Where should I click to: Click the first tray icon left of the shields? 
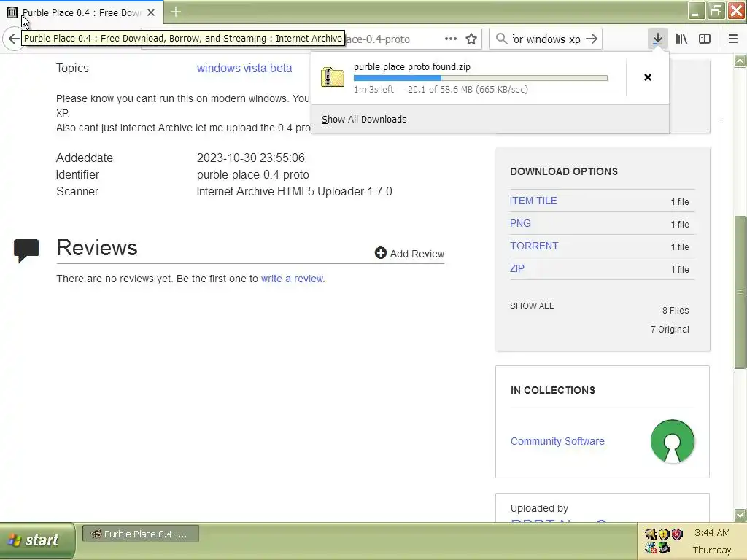[x=650, y=534]
